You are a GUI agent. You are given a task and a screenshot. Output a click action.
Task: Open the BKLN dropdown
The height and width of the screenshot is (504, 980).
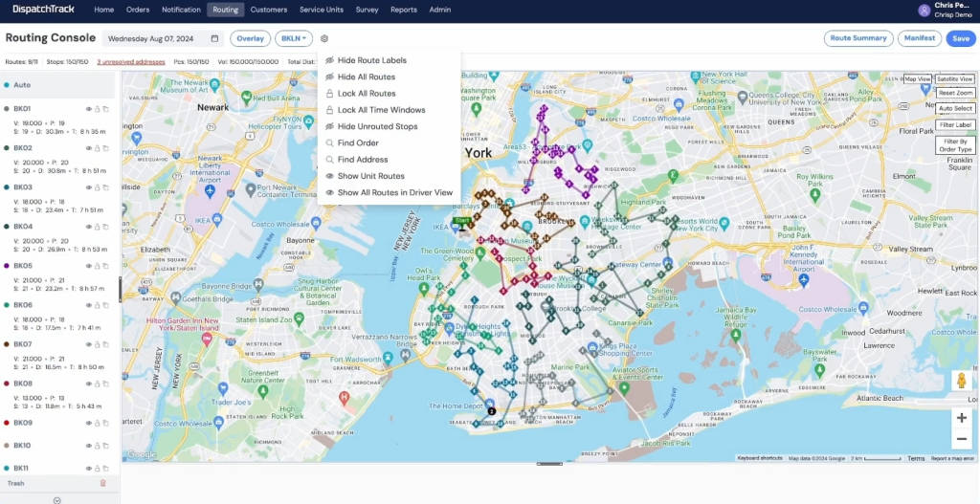pyautogui.click(x=294, y=38)
